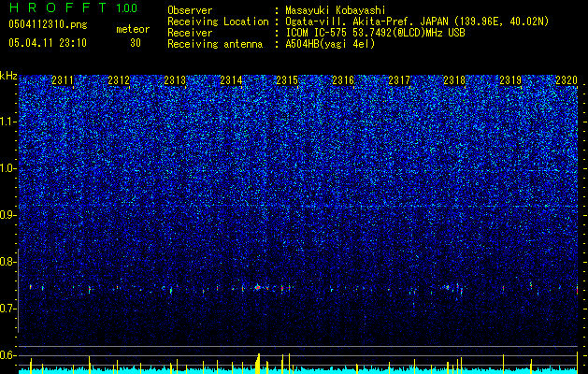Click the antenna text A504HB(yagi 4el)

(x=330, y=44)
